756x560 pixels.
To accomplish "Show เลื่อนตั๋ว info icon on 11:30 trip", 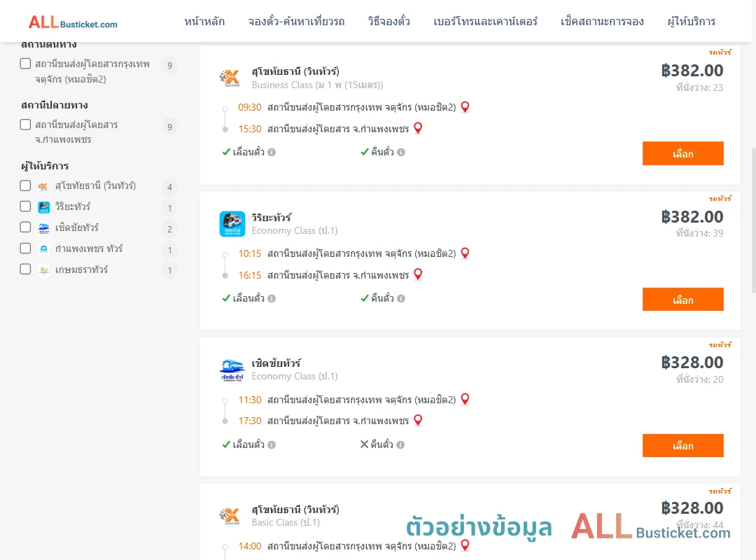I will pyautogui.click(x=272, y=444).
